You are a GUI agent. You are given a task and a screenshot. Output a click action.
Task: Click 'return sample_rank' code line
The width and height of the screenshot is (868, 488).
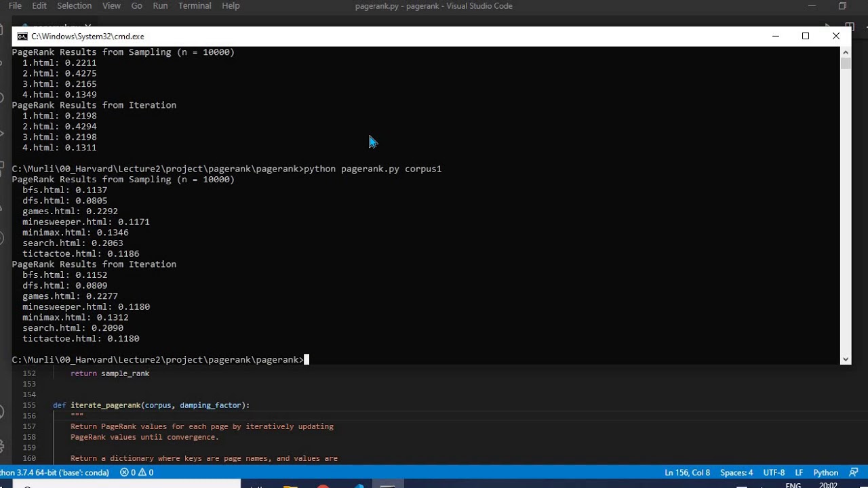pos(110,373)
